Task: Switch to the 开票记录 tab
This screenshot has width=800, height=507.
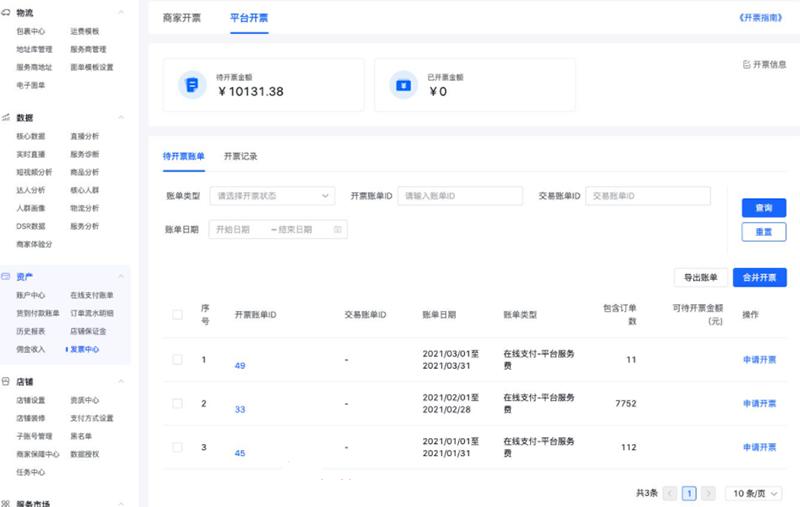Action: (x=240, y=156)
